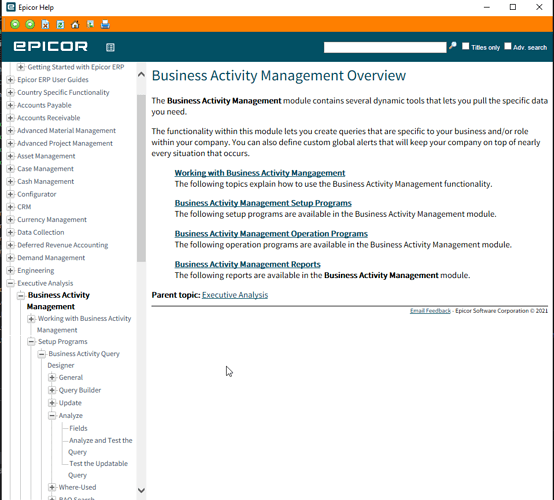Open Working with Business Activity Management link
Image resolution: width=554 pixels, height=500 pixels.
(x=260, y=173)
